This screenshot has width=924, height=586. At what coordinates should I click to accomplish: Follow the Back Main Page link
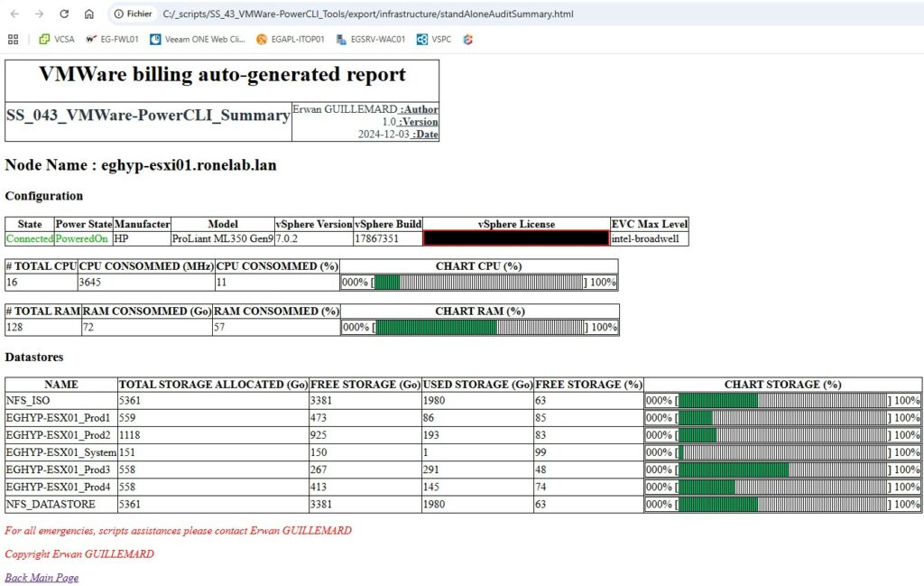tap(42, 578)
